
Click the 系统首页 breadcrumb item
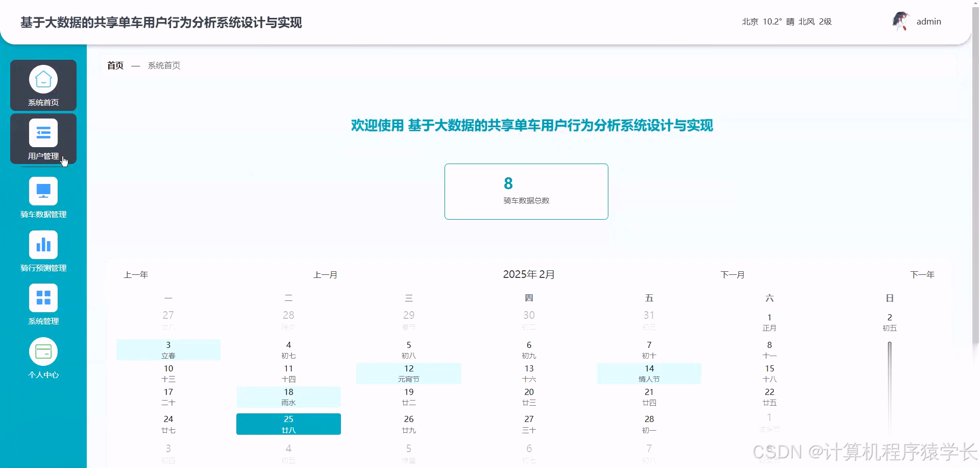click(x=164, y=65)
